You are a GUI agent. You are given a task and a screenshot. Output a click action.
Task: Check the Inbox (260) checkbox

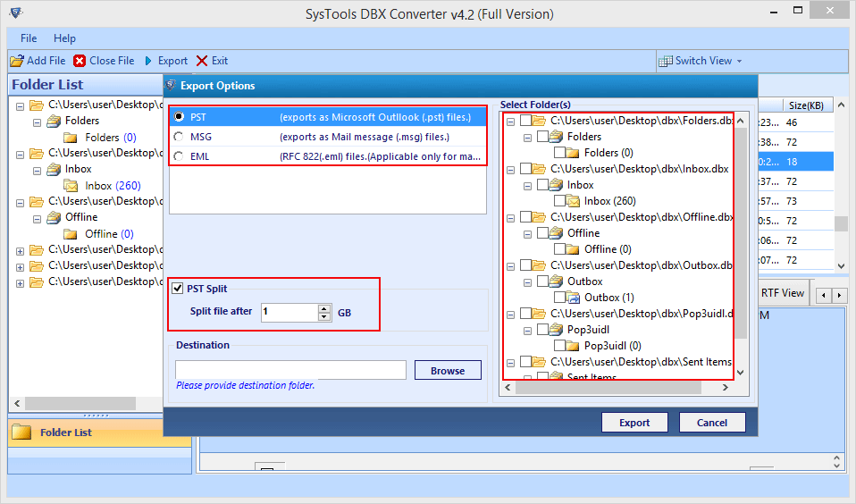click(559, 201)
